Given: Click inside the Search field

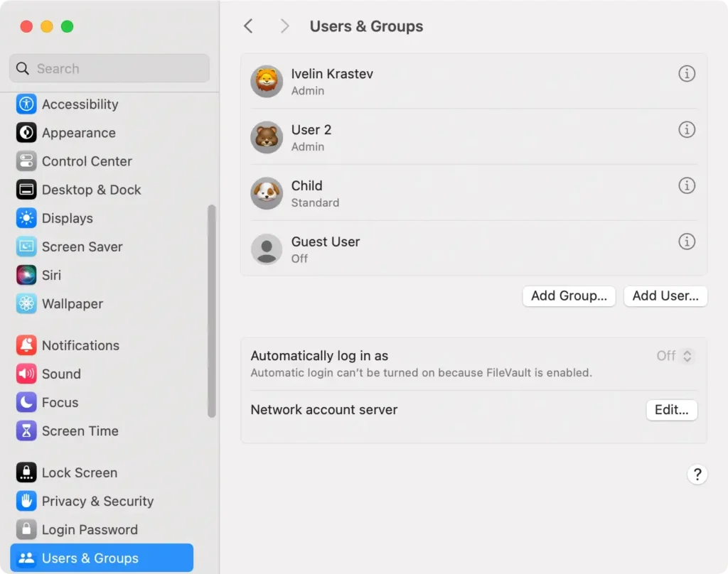Looking at the screenshot, I should tap(108, 68).
